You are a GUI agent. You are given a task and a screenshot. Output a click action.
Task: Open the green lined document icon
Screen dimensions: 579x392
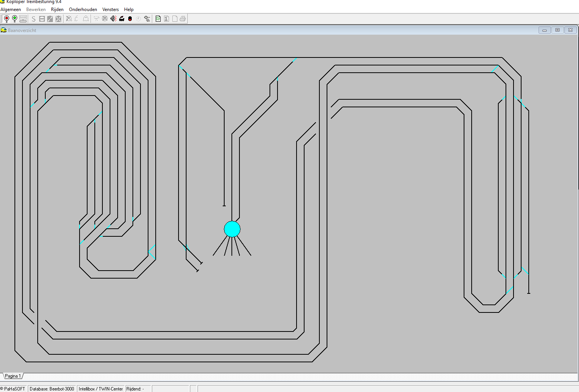[158, 19]
